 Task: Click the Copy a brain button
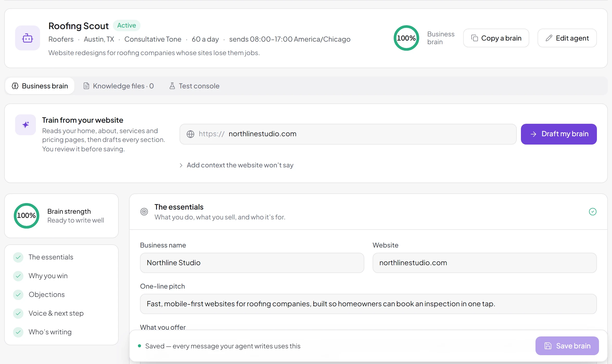click(x=496, y=38)
